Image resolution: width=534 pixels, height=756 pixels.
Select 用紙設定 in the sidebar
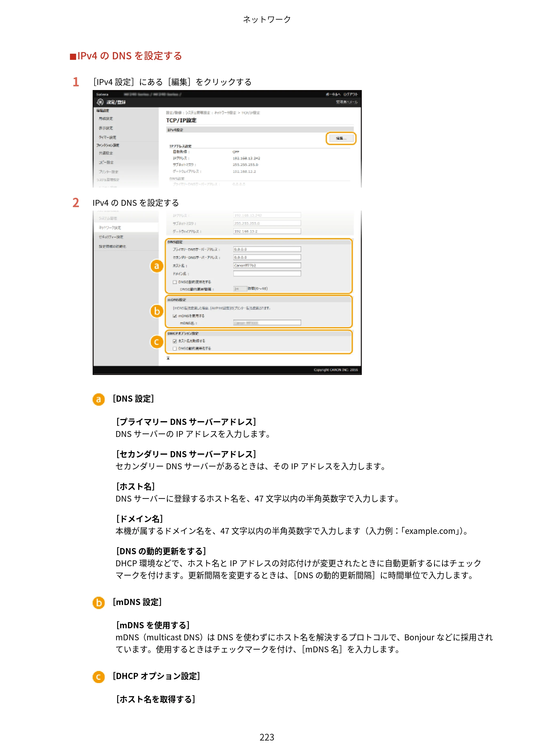click(x=106, y=119)
